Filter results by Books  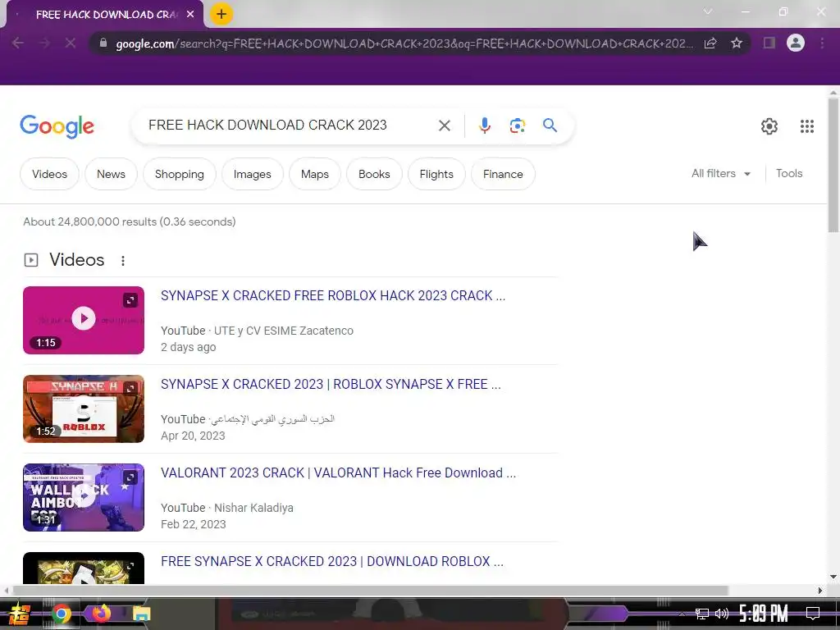(x=374, y=174)
